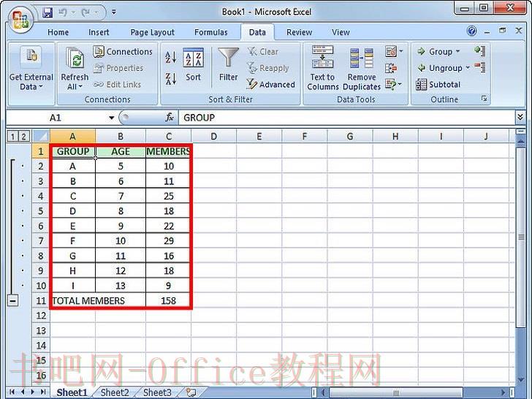Sort Z to A descending

point(171,79)
